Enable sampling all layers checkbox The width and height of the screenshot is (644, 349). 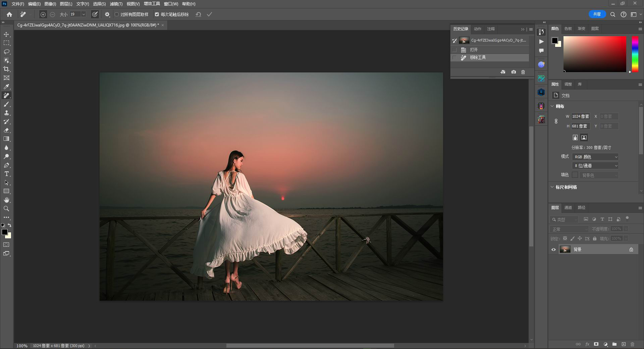click(117, 14)
